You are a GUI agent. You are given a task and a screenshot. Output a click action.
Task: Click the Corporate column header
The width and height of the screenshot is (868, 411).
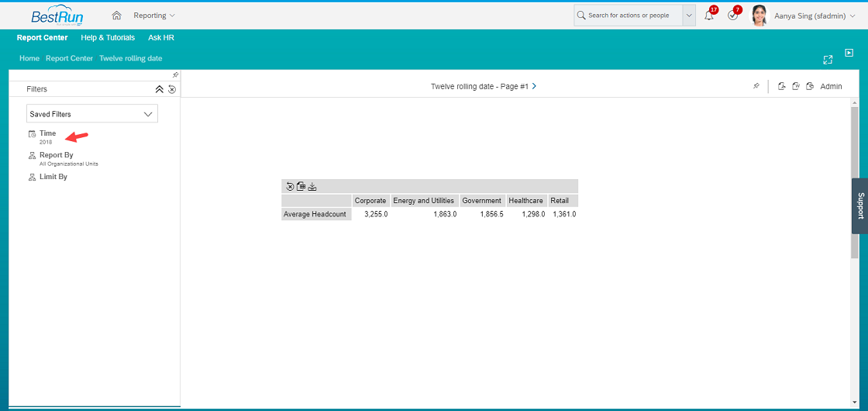tap(370, 201)
